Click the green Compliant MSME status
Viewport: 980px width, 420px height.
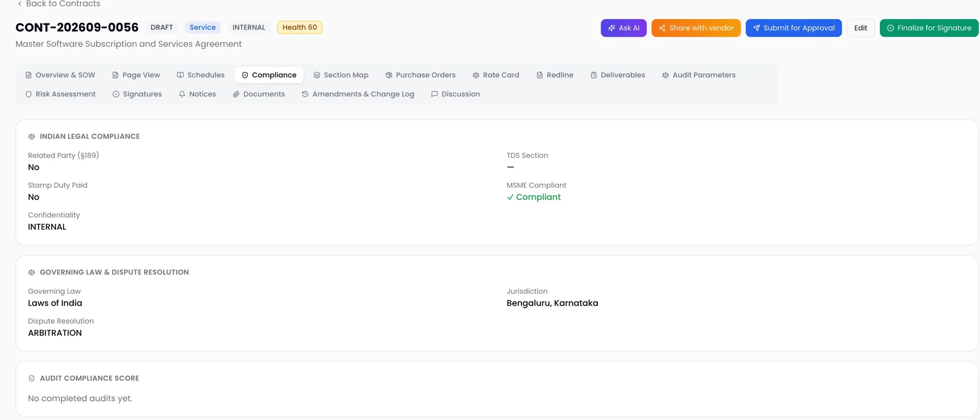click(534, 197)
